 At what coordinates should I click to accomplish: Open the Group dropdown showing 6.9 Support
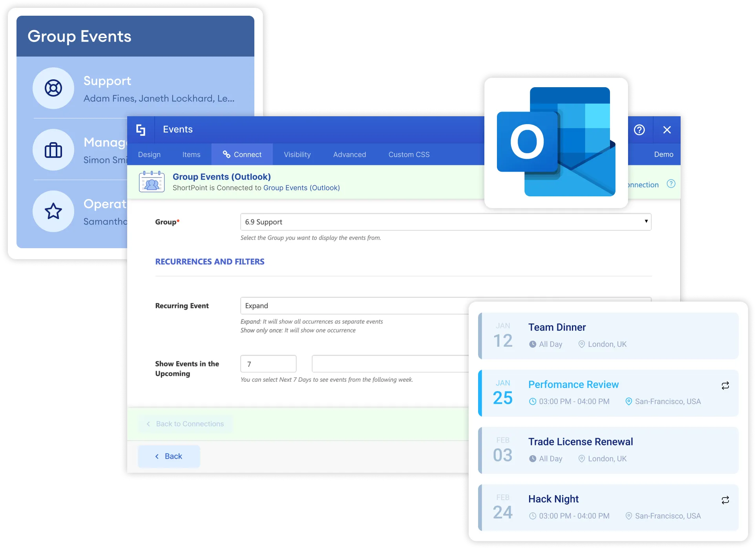445,222
